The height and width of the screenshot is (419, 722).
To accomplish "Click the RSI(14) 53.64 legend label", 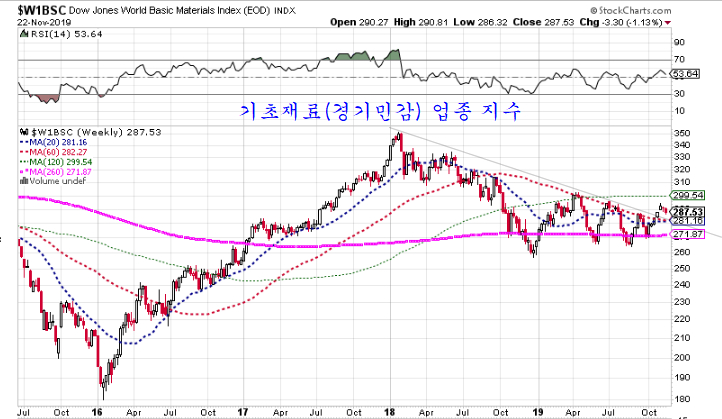I will [x=66, y=34].
